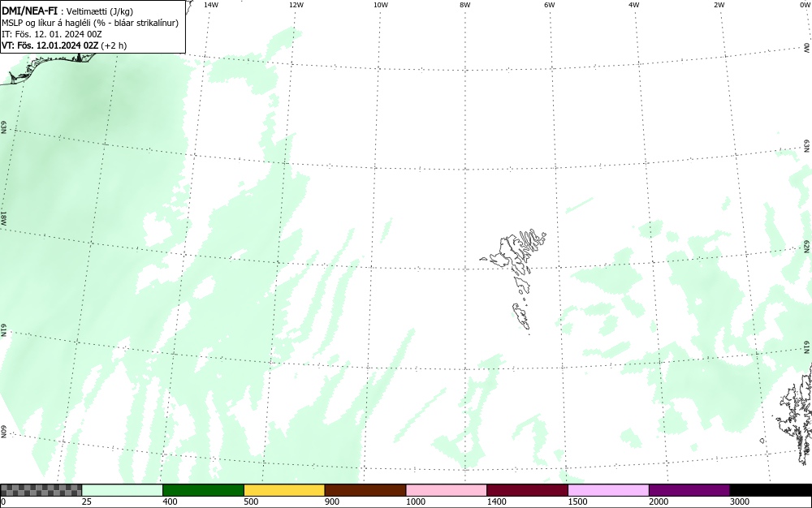Click legend value "1000"
The height and width of the screenshot is (508, 812).
(415, 502)
